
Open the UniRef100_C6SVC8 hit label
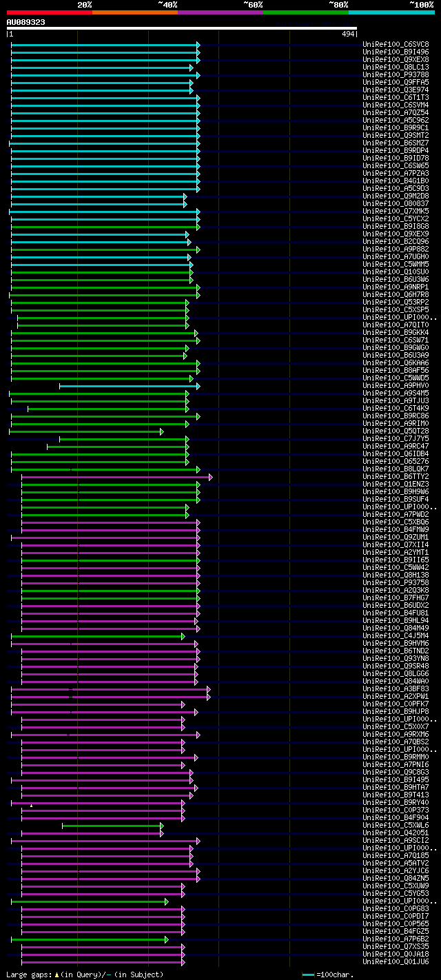(396, 44)
